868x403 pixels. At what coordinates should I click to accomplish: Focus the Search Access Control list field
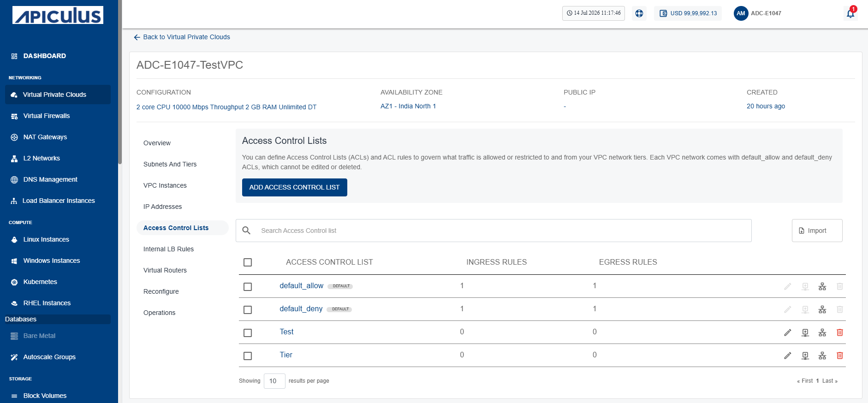(x=493, y=231)
